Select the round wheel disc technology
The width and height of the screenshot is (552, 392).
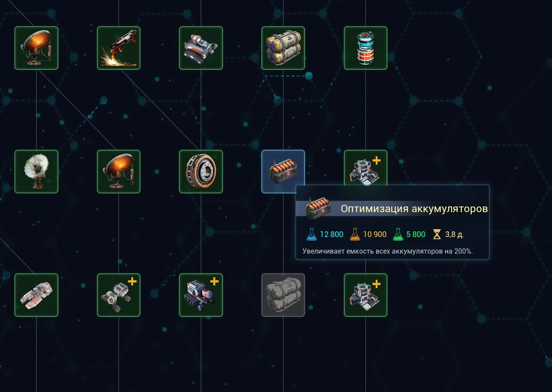[201, 172]
